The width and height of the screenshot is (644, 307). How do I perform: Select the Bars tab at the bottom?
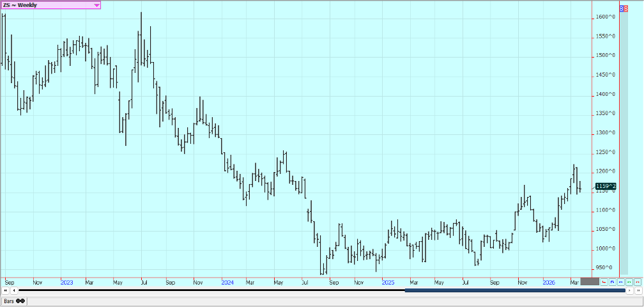click(8, 301)
